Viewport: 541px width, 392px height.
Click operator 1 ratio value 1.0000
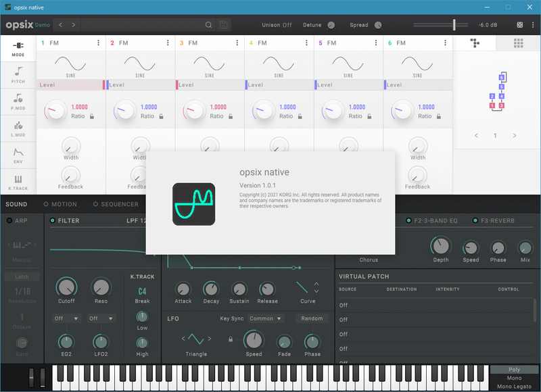tap(79, 107)
